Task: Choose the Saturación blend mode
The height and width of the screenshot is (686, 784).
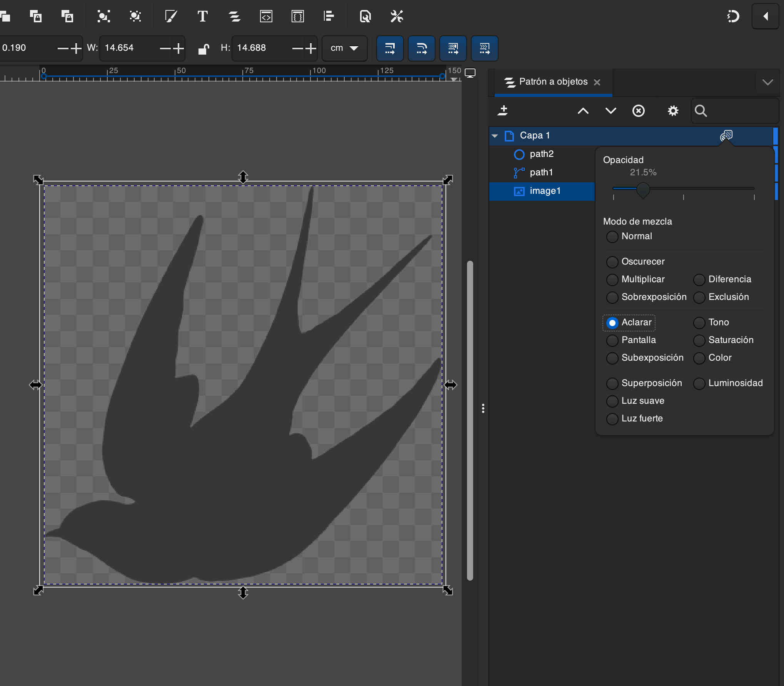Action: pos(724,340)
